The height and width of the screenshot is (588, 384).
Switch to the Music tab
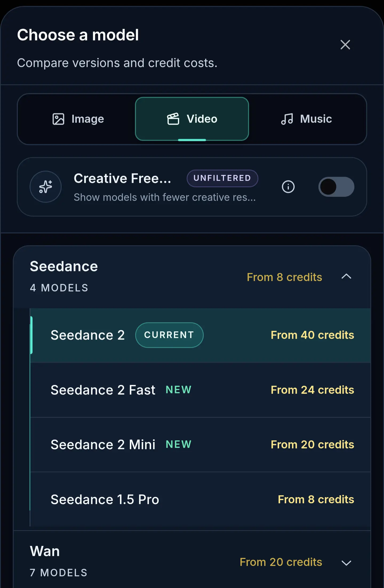[306, 119]
